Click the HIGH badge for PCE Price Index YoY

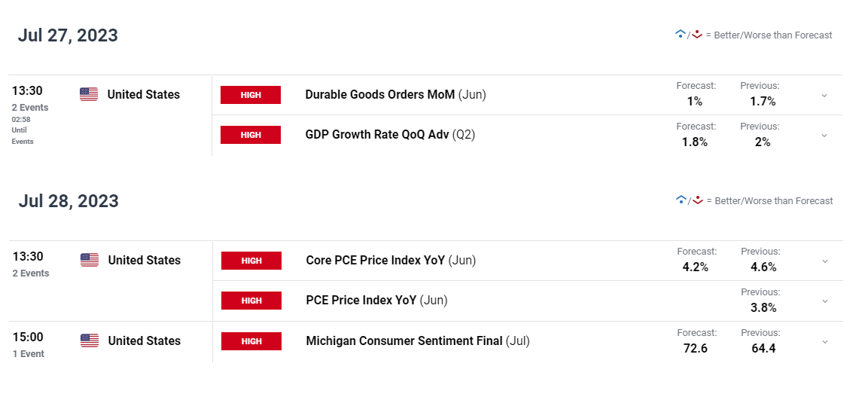pos(251,301)
